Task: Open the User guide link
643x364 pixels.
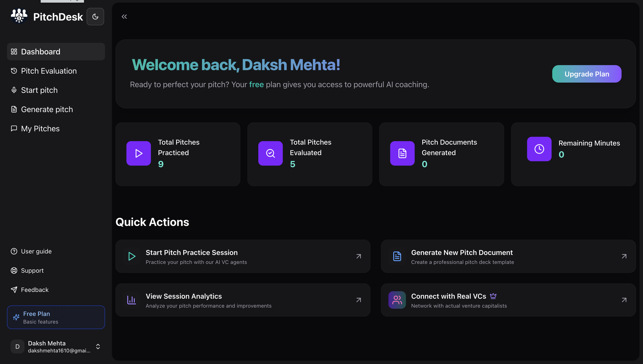Action: [36, 251]
